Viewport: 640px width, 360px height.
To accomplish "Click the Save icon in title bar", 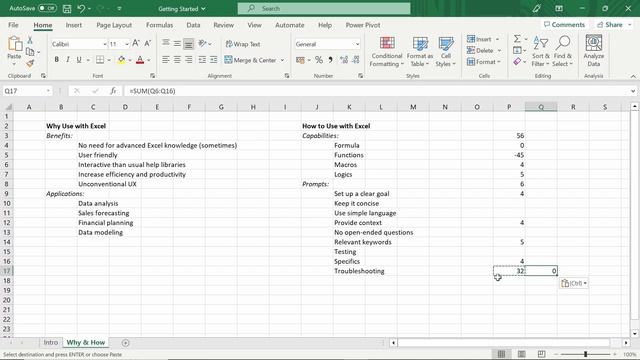I will pos(67,9).
